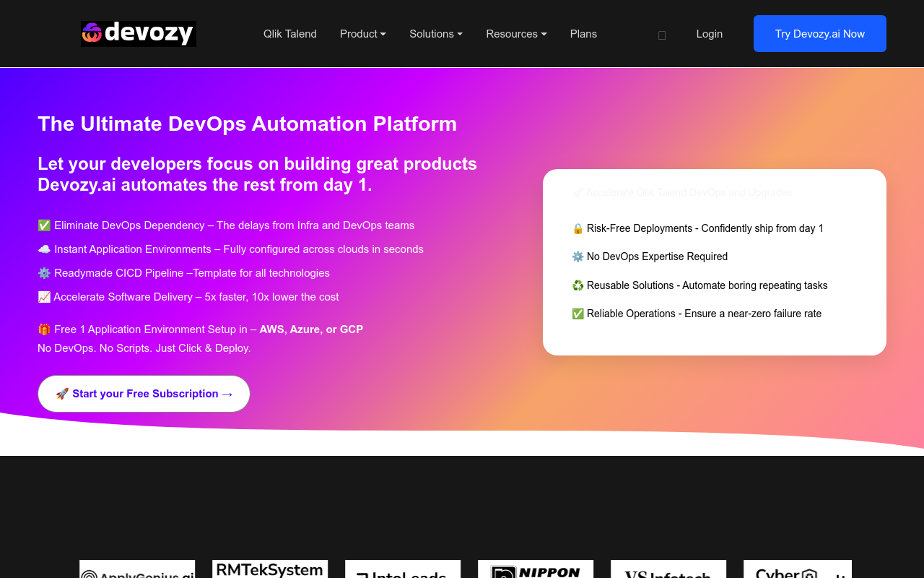
Task: Click the devozy logo in the navbar
Action: pos(138,33)
